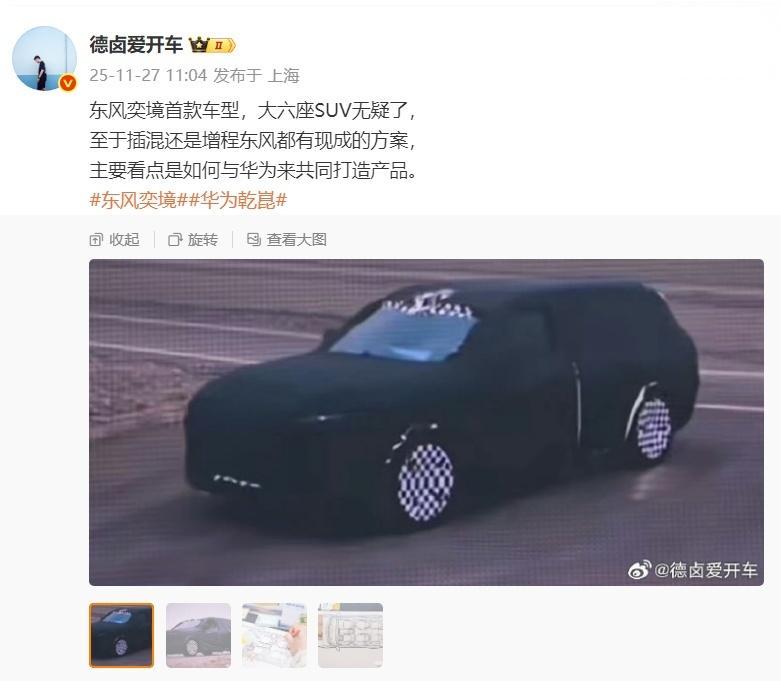Open the username link 德卤爱开车
781x698 pixels.
click(x=136, y=45)
